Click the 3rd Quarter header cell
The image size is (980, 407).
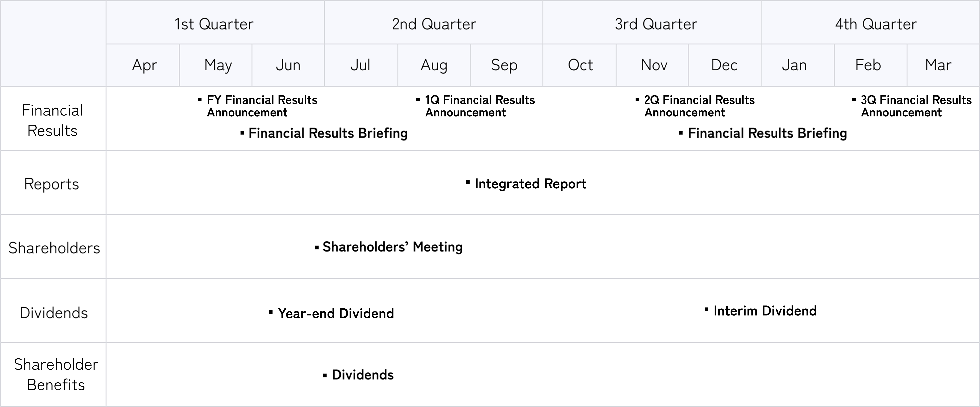tap(656, 24)
